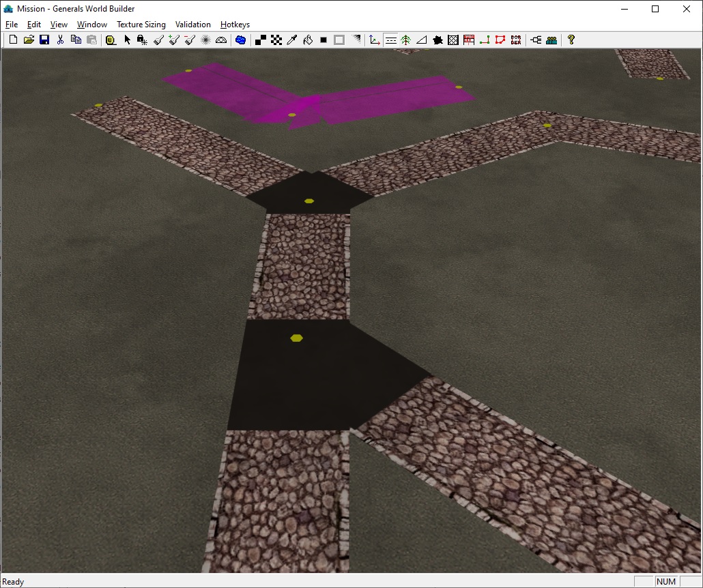Screen dimensions: 703x588
Task: Select the yellow endpoint of the upper-left cobblestone road
Action: click(99, 105)
